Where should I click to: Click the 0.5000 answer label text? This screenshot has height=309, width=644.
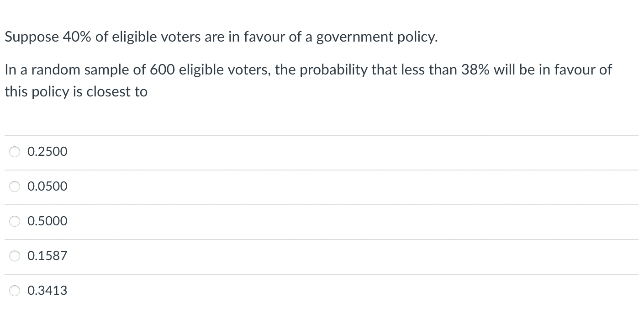47,221
